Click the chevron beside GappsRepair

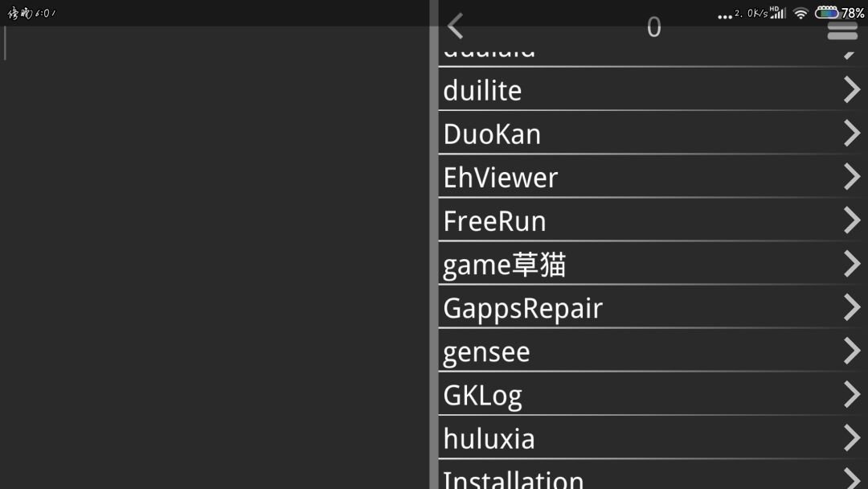pyautogui.click(x=852, y=307)
